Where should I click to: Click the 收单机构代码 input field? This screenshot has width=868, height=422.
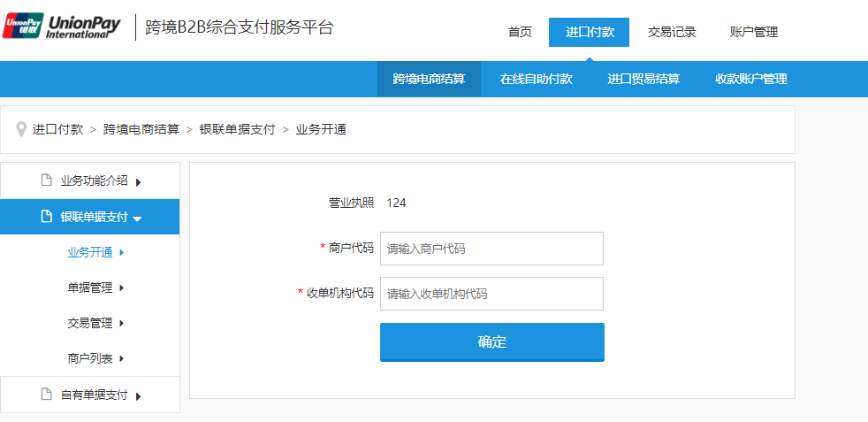tap(491, 294)
